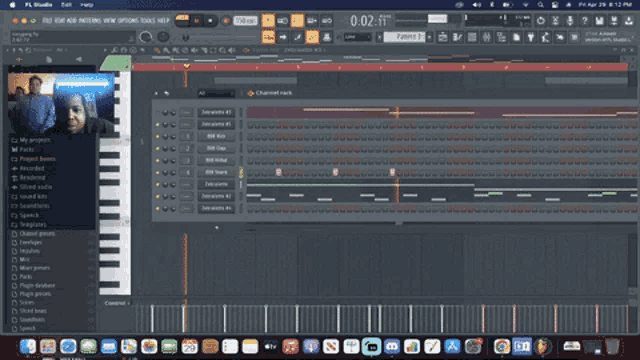Image resolution: width=640 pixels, height=360 pixels.
Task: Mute the 808 Clap channel
Action: coord(158,149)
